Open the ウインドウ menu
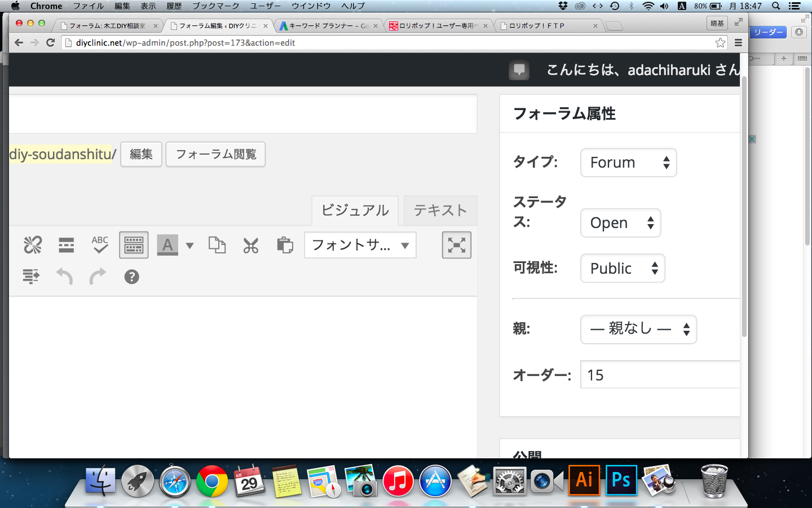The width and height of the screenshot is (812, 508). 311,6
